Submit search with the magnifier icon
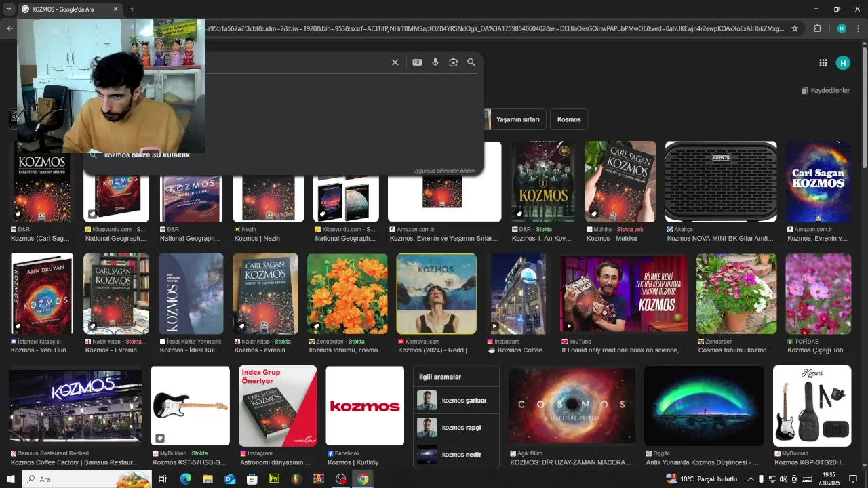The height and width of the screenshot is (488, 868). click(471, 62)
